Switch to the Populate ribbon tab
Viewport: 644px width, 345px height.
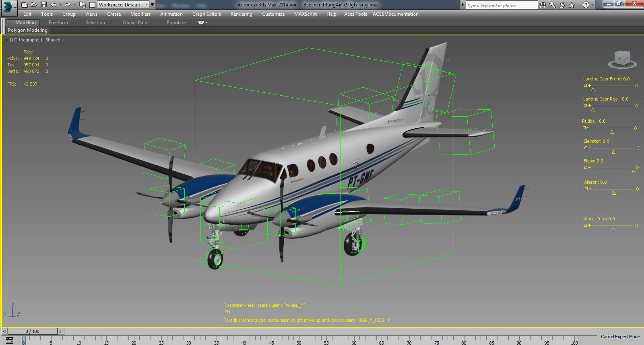(176, 23)
